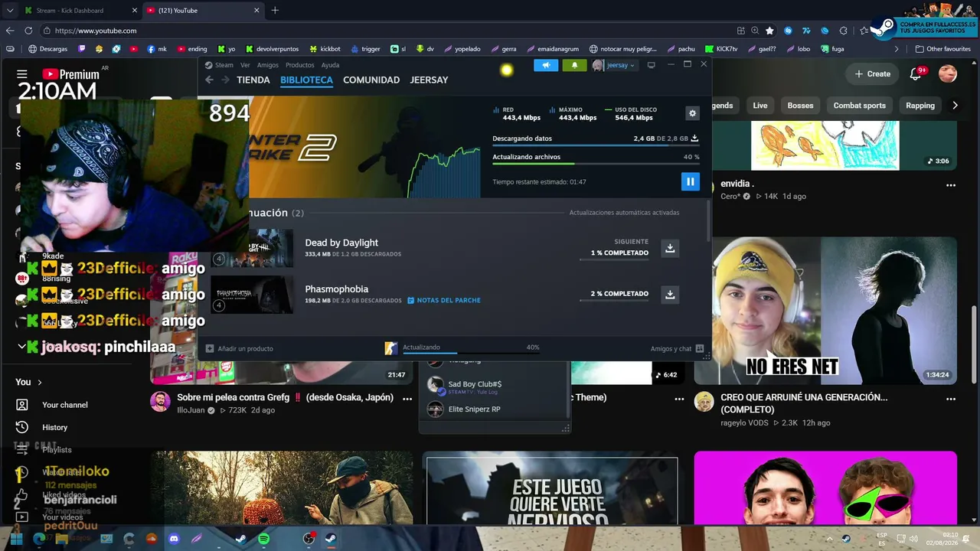Screen dimensions: 980x551
Task: Select the 'Combat sports' chip
Action: [x=859, y=106]
